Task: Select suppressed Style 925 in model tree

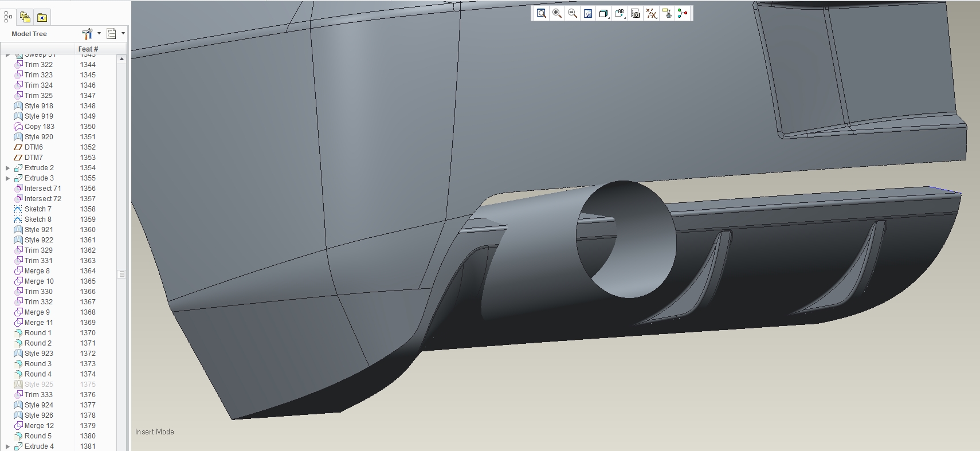Action: coord(39,385)
